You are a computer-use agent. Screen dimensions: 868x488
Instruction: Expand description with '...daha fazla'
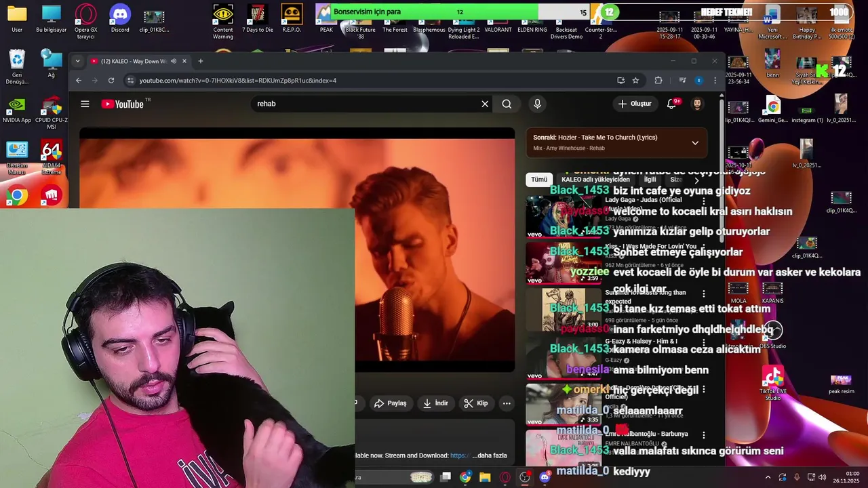click(490, 455)
